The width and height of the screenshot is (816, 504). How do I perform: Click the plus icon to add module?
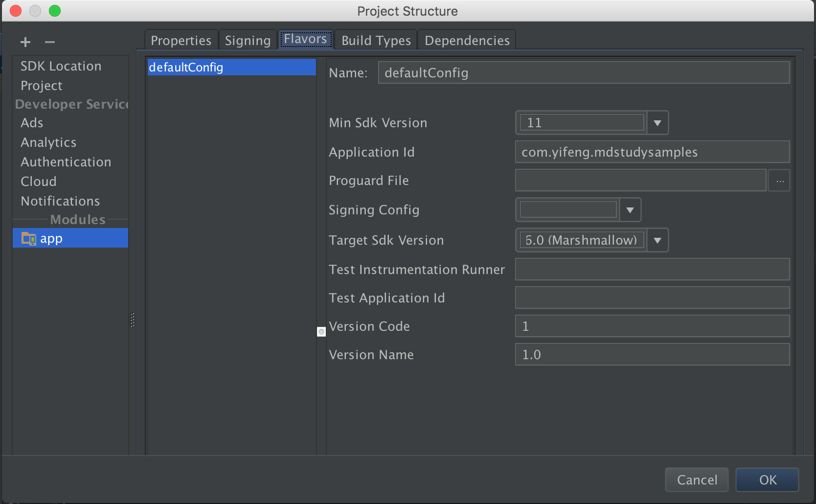25,42
